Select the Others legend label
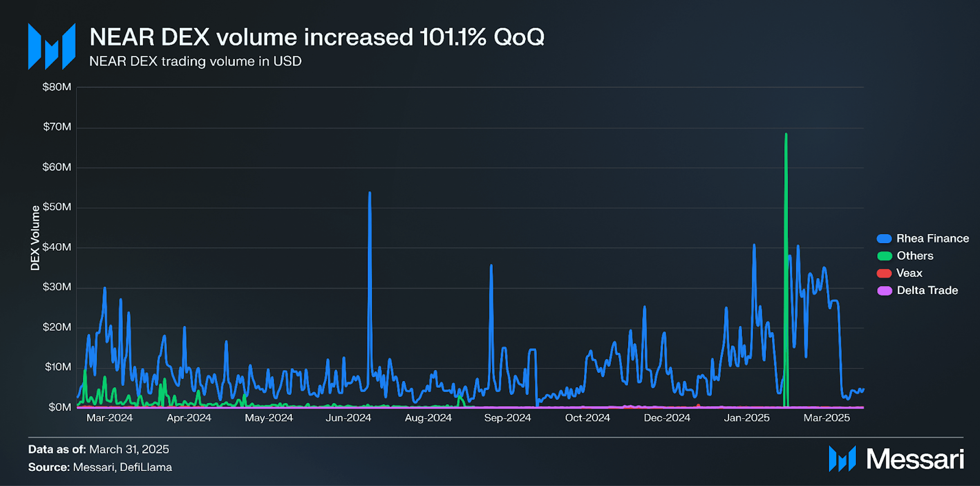This screenshot has height=486, width=980. click(915, 256)
